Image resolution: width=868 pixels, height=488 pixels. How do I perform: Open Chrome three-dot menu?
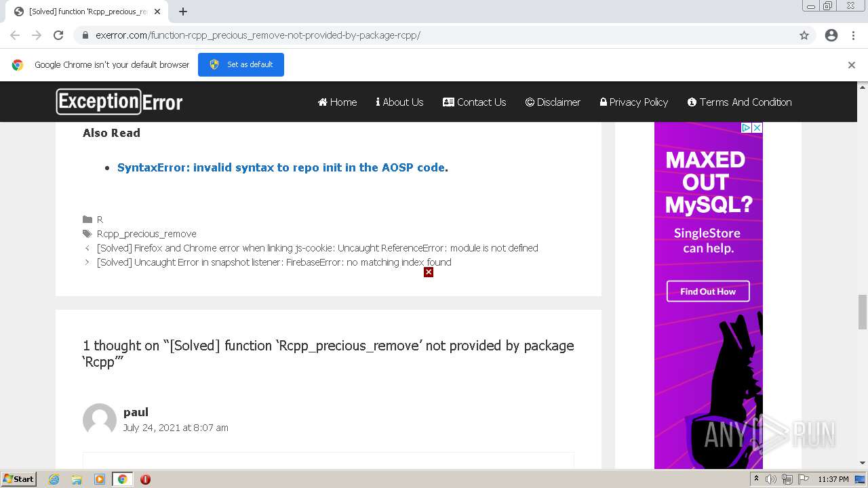[853, 35]
